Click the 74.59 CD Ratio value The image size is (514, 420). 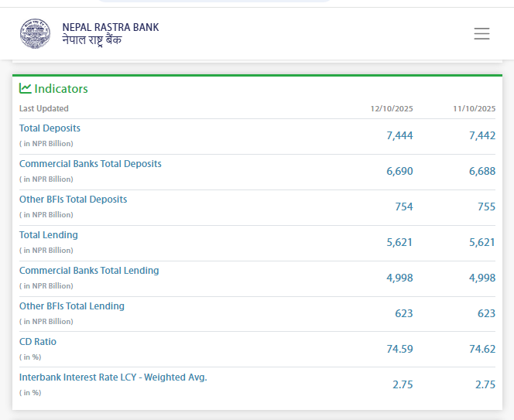click(399, 349)
